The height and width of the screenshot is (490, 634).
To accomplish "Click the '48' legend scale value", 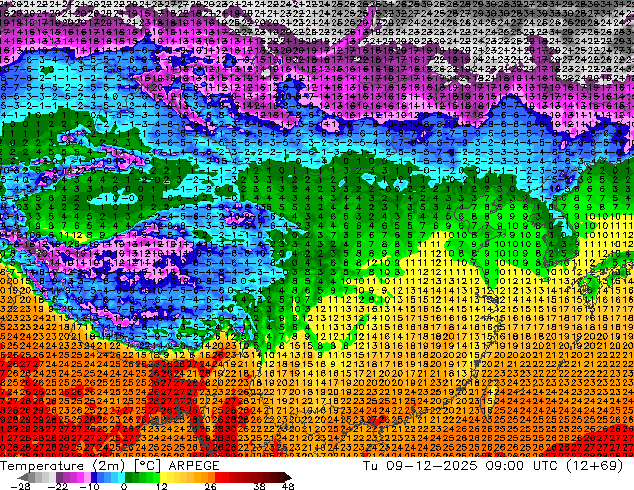I will pos(288,486).
